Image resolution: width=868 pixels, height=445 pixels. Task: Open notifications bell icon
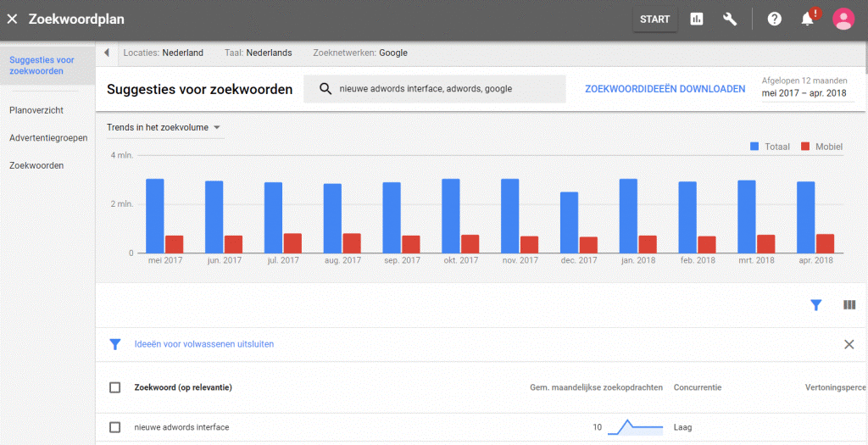808,19
